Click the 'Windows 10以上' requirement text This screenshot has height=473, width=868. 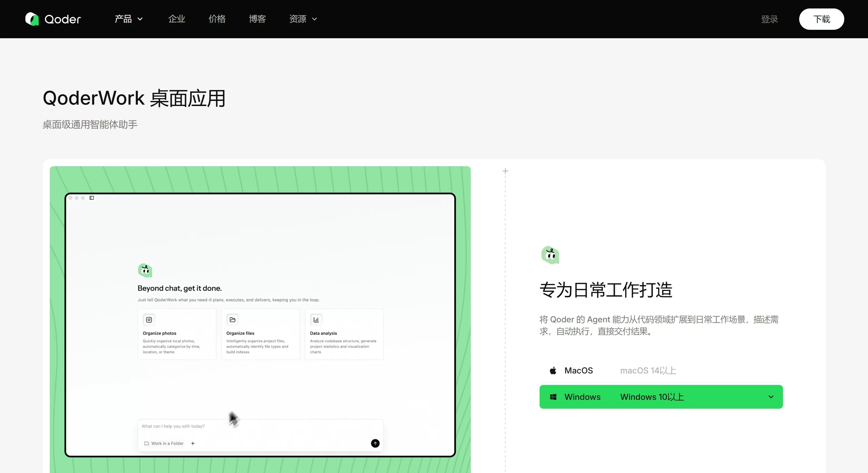(652, 397)
